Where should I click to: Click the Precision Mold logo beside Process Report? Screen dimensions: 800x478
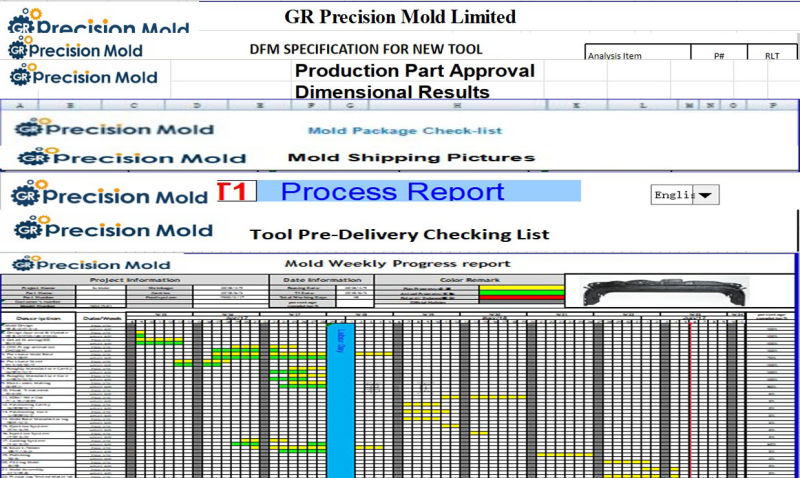coord(110,193)
